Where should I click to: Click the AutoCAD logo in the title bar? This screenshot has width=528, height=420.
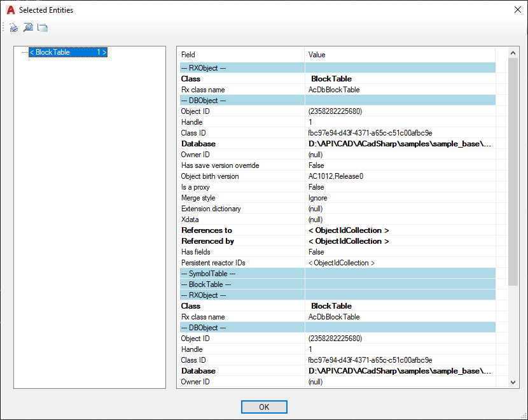tap(10, 10)
